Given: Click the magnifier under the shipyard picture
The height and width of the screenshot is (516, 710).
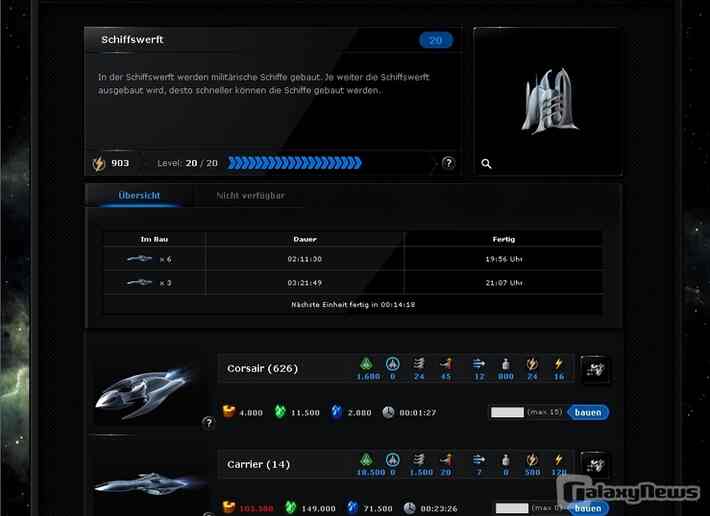Looking at the screenshot, I should [x=486, y=164].
